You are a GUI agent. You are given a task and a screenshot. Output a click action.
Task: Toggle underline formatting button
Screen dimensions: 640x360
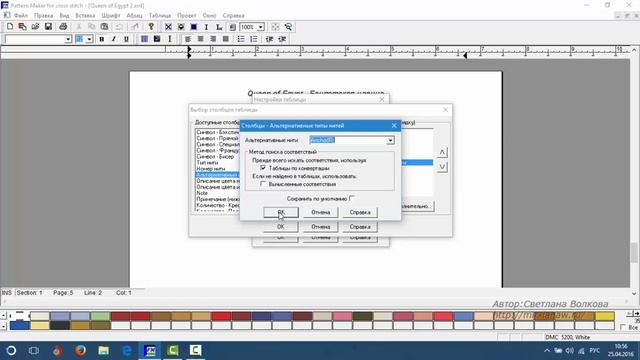[x=126, y=39]
